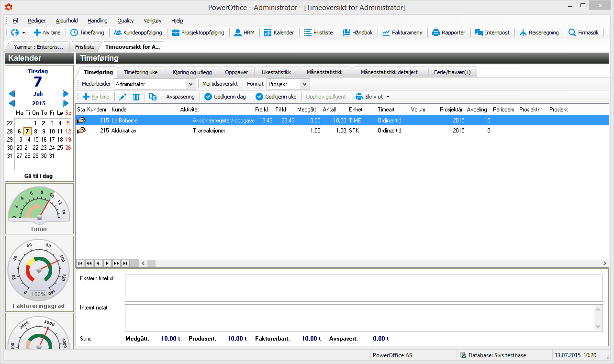Click Gå til i dag link
The image size is (614, 364).
tap(39, 176)
